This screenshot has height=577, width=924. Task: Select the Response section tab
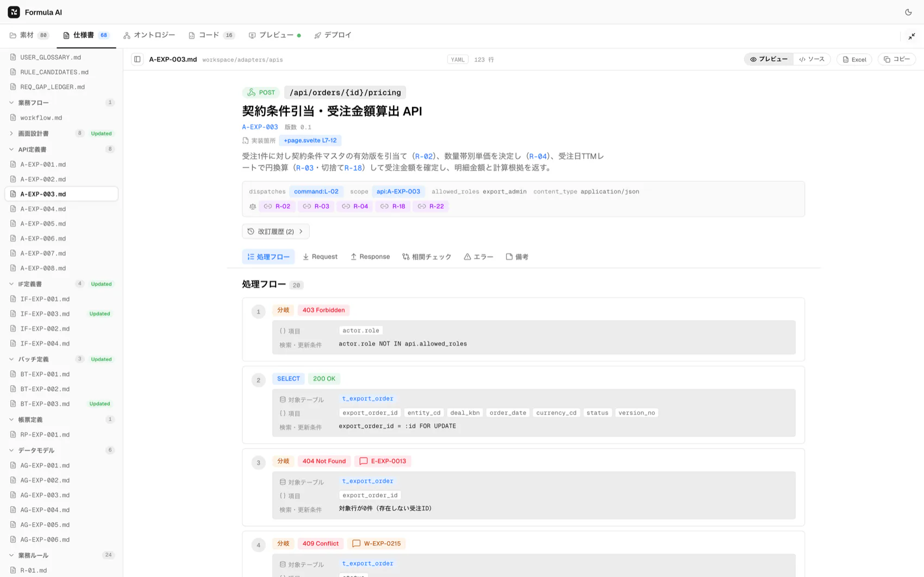[x=370, y=257]
